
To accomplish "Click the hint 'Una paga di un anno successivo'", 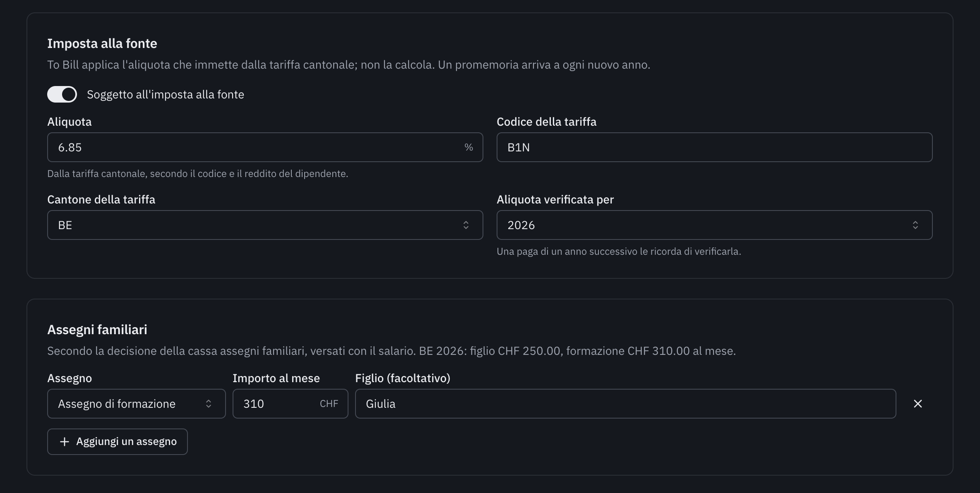I will point(619,251).
